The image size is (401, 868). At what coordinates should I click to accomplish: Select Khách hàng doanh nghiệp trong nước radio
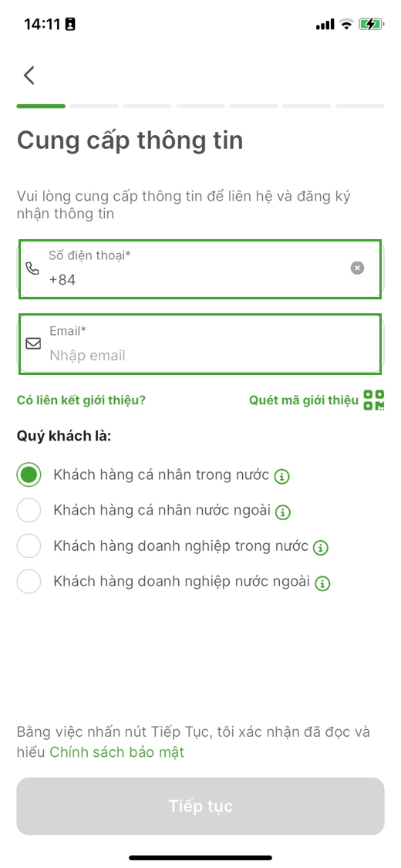click(x=29, y=546)
